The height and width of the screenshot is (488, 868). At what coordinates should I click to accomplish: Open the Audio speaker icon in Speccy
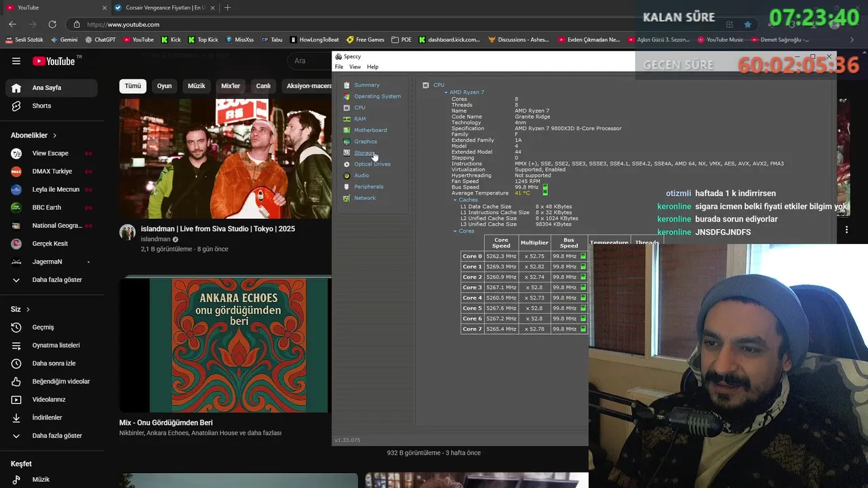coord(347,176)
